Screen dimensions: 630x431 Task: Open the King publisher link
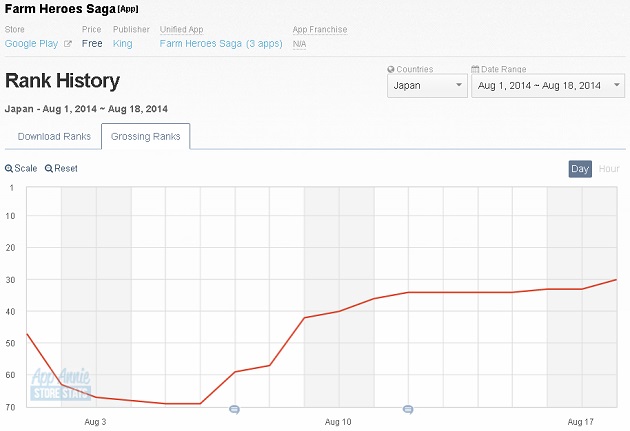pyautogui.click(x=123, y=44)
